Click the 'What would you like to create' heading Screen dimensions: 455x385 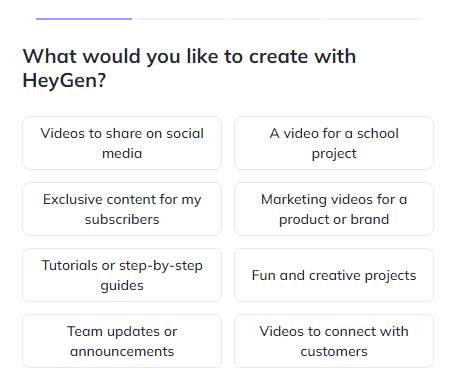coord(189,68)
